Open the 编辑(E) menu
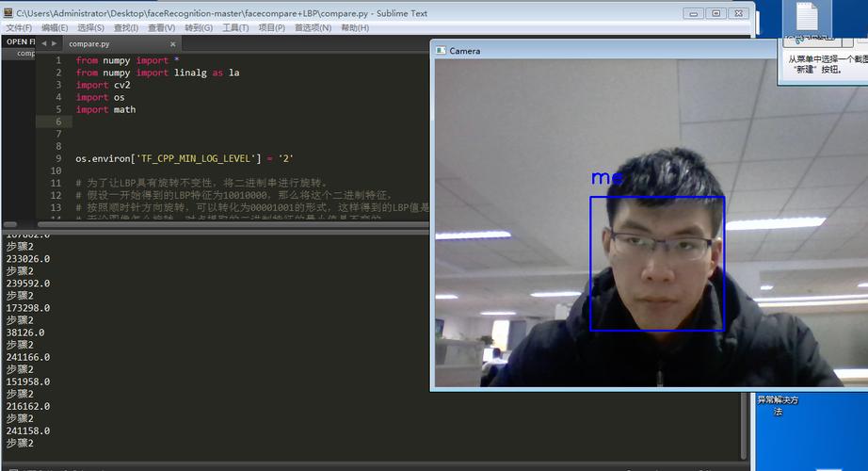Image resolution: width=868 pixels, height=471 pixels. pyautogui.click(x=55, y=27)
